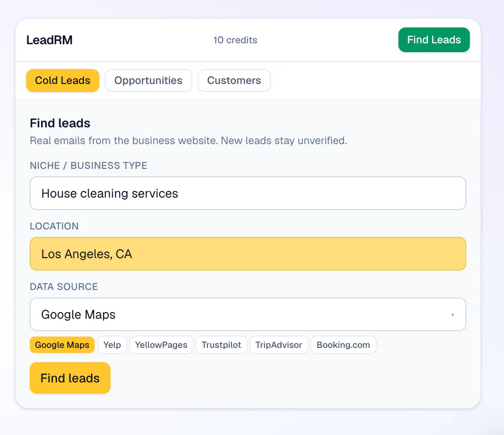Click the LeadRM logo text

tap(50, 40)
